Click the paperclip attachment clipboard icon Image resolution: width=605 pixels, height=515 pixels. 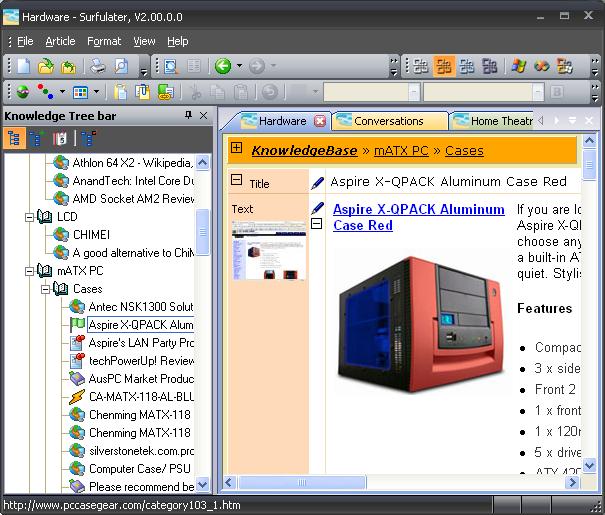click(x=143, y=92)
